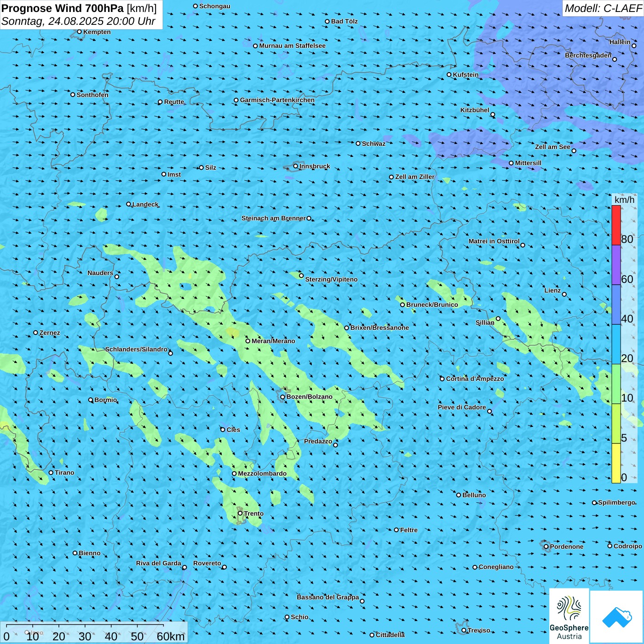Screen dimensions: 644x644
Task: Click the Trento city marker
Action: pos(240,513)
